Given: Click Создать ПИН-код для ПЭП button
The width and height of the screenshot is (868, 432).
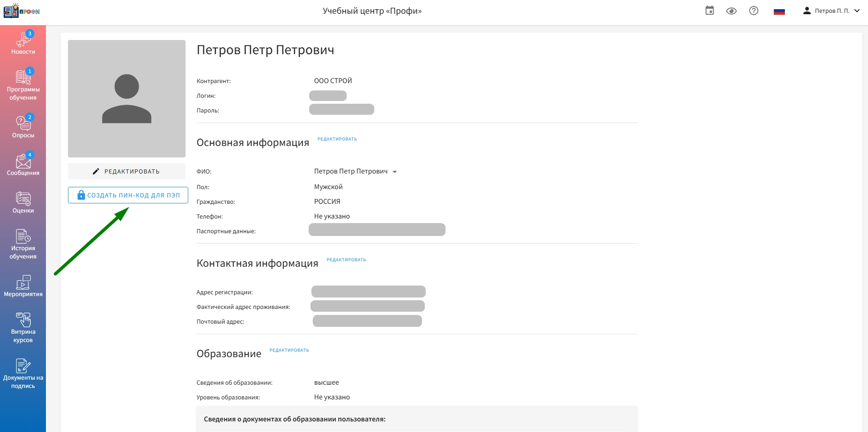Looking at the screenshot, I should coord(128,195).
